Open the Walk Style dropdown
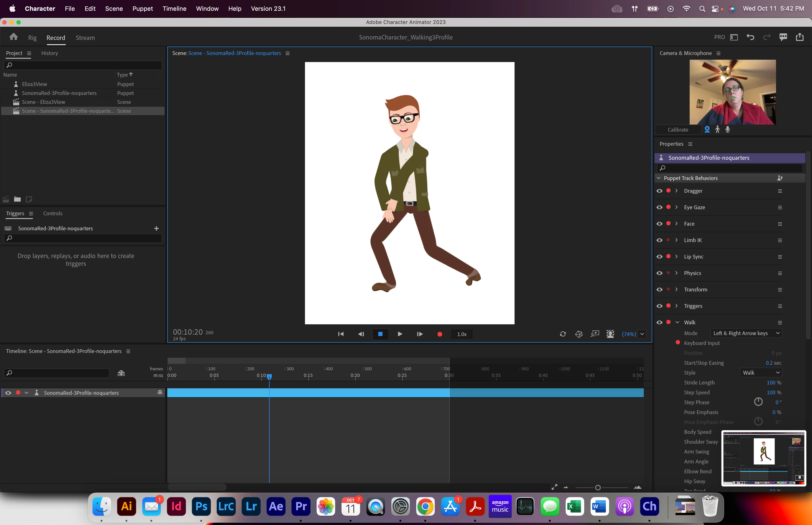Viewport: 812px width, 525px height. (x=760, y=373)
